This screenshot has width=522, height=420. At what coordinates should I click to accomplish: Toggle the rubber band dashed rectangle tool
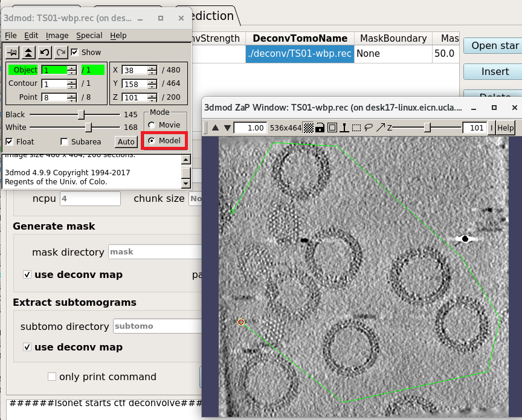356,128
